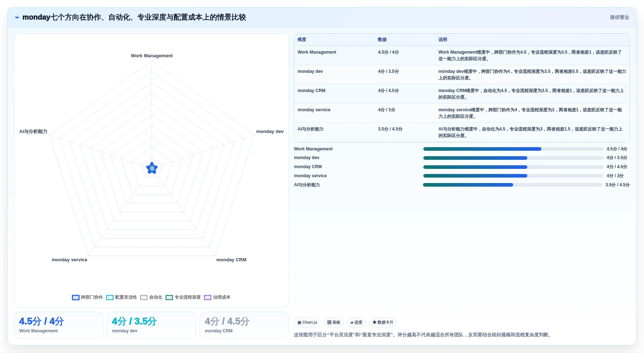Click the 3.5分 / 4.5分 cell in table
644x353 pixels.
pyautogui.click(x=390, y=129)
